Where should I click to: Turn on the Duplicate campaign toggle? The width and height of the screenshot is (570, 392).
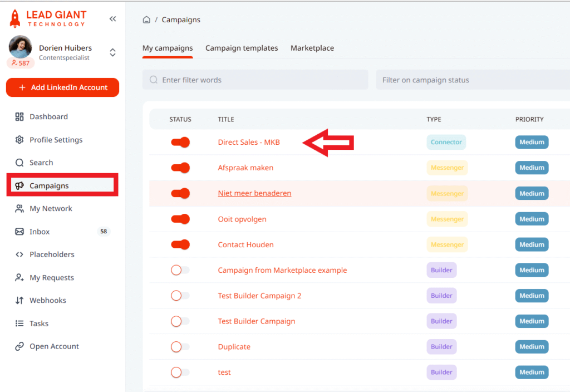[x=180, y=347]
